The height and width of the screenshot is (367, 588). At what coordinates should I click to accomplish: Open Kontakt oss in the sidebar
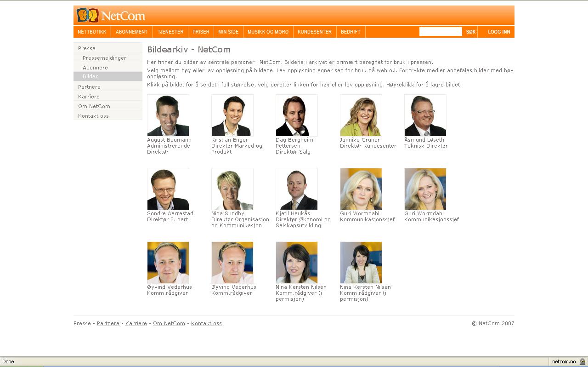(x=108, y=115)
